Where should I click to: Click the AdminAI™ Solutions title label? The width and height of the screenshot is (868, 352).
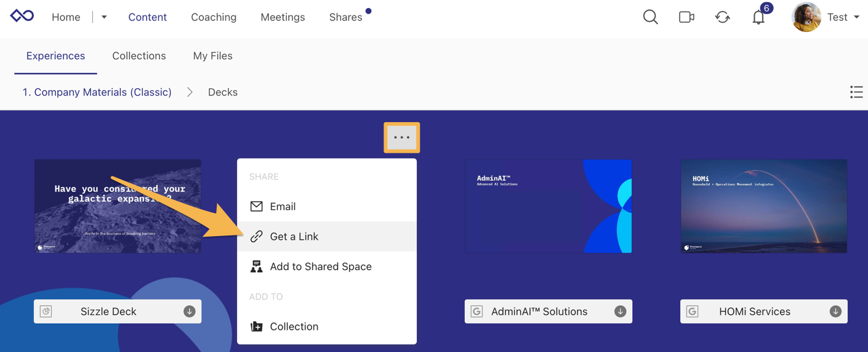click(x=539, y=311)
